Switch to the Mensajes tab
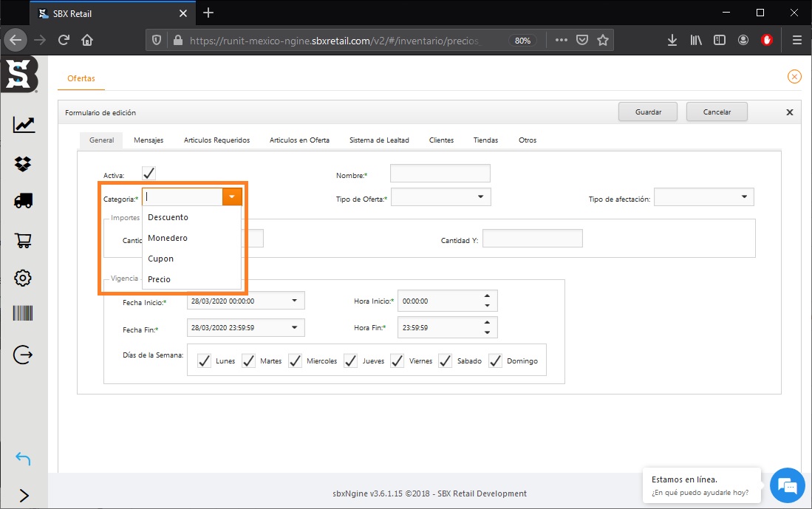 tap(149, 140)
